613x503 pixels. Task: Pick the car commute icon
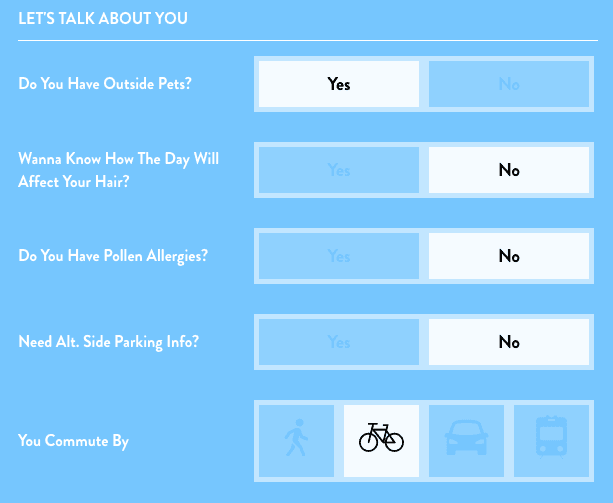466,440
